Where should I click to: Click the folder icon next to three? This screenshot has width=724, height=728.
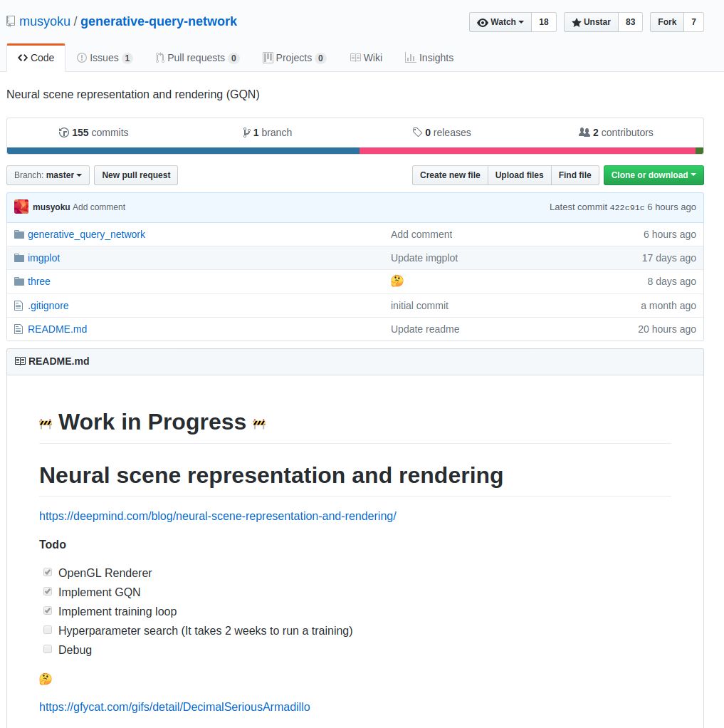click(x=19, y=281)
